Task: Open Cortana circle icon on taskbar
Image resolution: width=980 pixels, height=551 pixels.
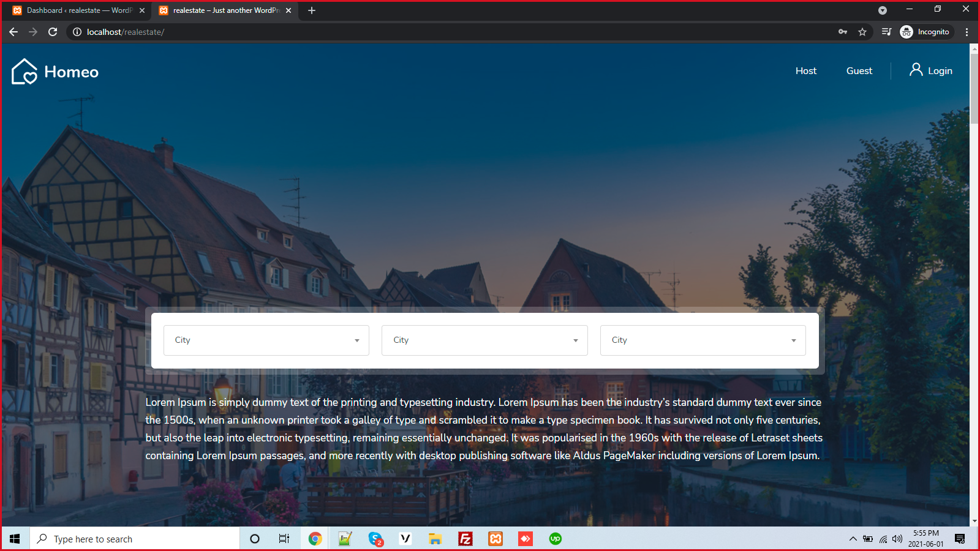Action: coord(255,539)
